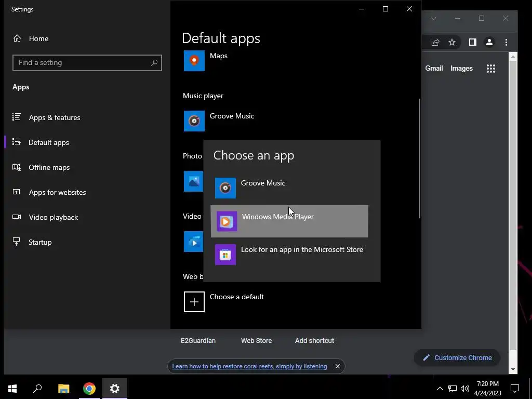Open the Maps default app tile
Image resolution: width=532 pixels, height=399 pixels.
coord(194,61)
